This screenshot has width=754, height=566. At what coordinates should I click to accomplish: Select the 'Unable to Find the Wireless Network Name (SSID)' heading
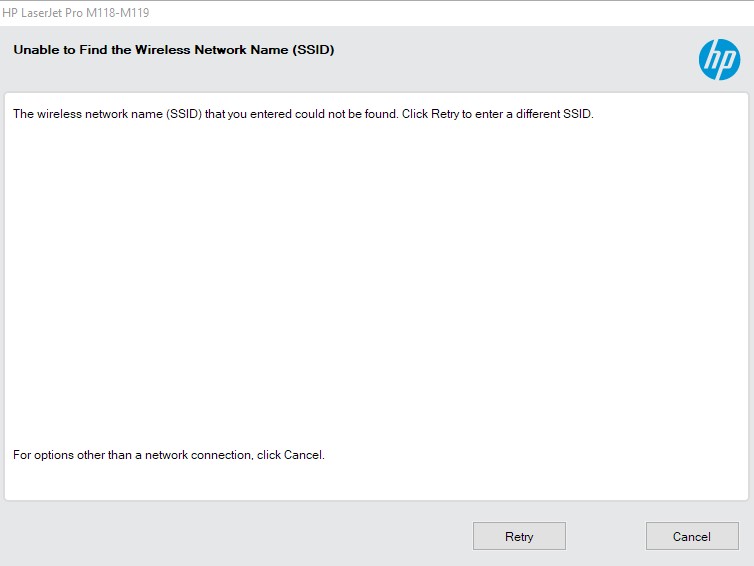[x=174, y=50]
